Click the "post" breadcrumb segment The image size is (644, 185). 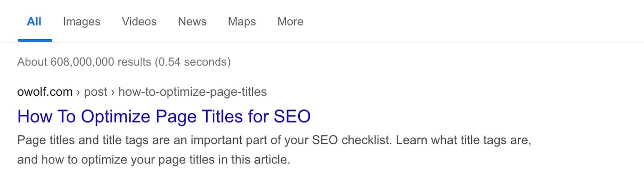(x=96, y=92)
